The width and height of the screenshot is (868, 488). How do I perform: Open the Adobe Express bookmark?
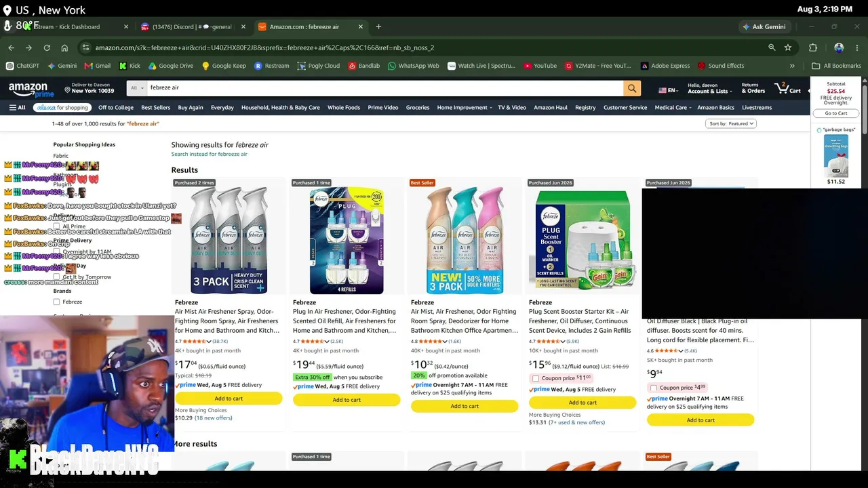pos(665,66)
